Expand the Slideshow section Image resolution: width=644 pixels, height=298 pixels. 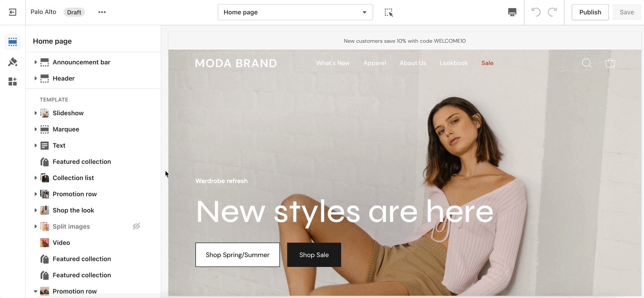pos(36,113)
